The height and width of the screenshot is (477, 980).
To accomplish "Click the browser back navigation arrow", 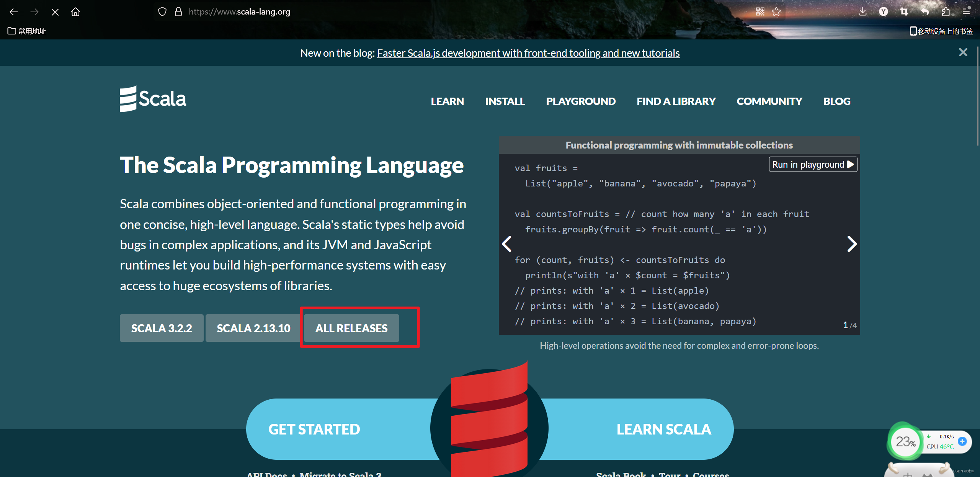I will pos(14,11).
